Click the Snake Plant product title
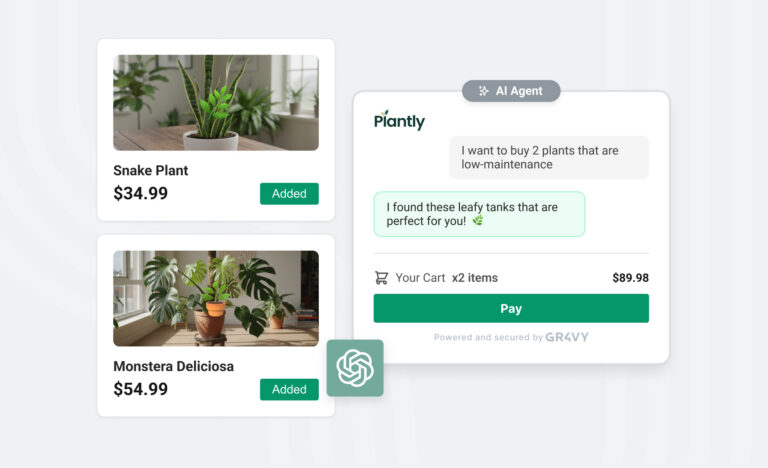The width and height of the screenshot is (768, 468). 150,171
